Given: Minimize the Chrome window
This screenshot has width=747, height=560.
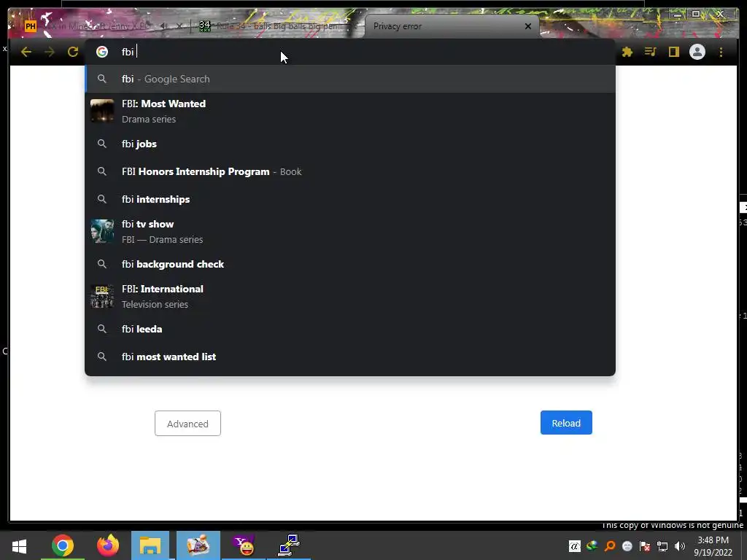Looking at the screenshot, I should coord(676,15).
